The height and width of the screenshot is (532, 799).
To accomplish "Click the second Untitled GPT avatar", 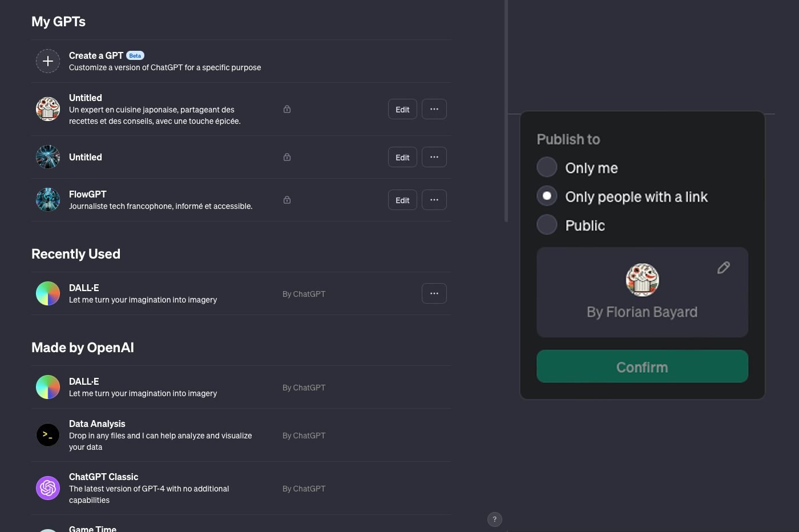I will 48,157.
